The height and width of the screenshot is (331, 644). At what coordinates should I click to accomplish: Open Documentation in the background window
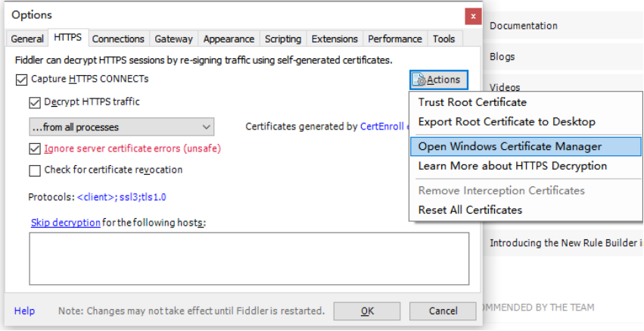coord(523,26)
